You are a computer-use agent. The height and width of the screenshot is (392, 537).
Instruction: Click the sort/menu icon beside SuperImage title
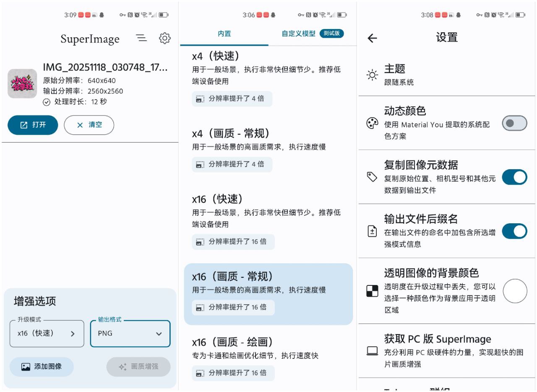(141, 38)
